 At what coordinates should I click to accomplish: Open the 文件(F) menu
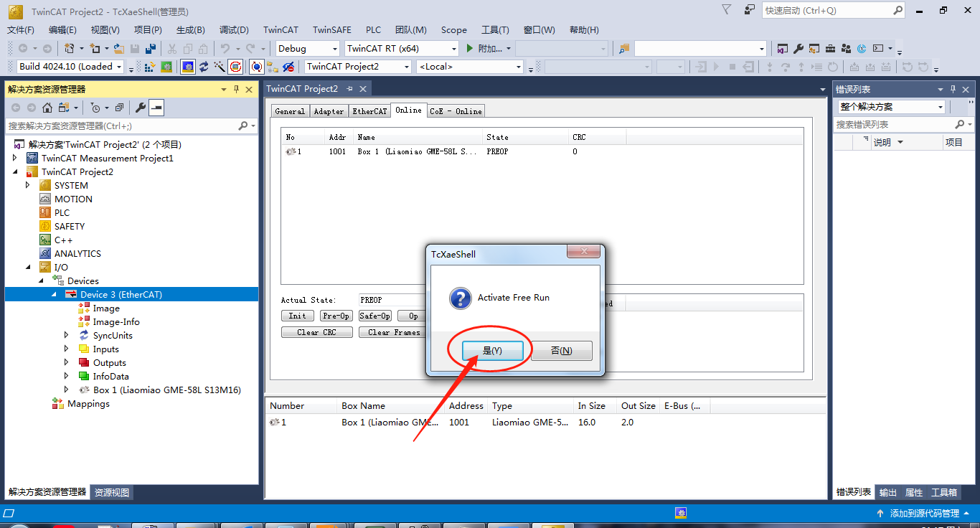[21, 29]
